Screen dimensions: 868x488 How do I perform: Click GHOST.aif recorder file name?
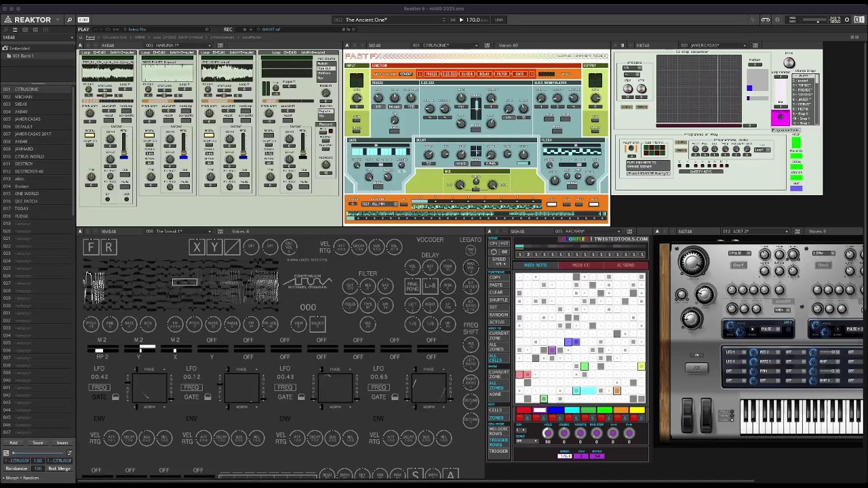coord(271,30)
